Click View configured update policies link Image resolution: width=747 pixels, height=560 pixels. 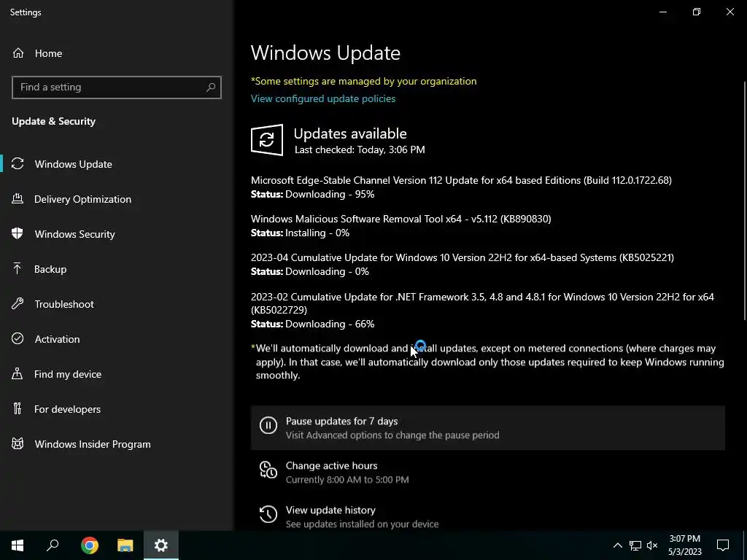323,98
